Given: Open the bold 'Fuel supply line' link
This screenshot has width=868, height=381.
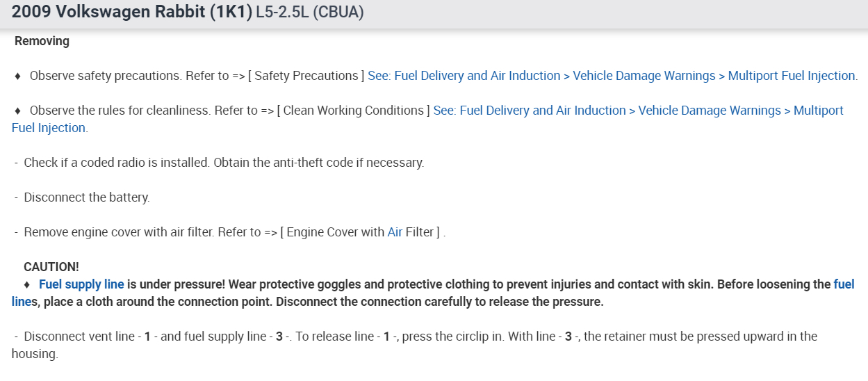Looking at the screenshot, I should tap(81, 284).
